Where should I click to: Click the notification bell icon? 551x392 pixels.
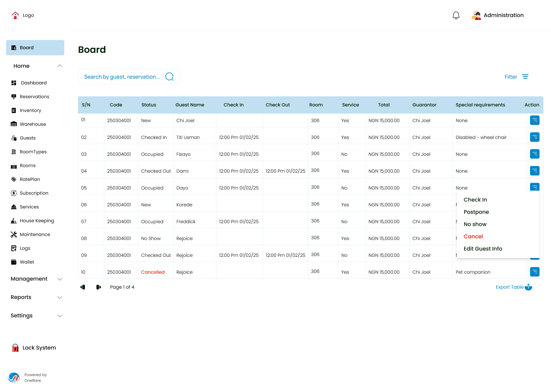click(x=456, y=15)
